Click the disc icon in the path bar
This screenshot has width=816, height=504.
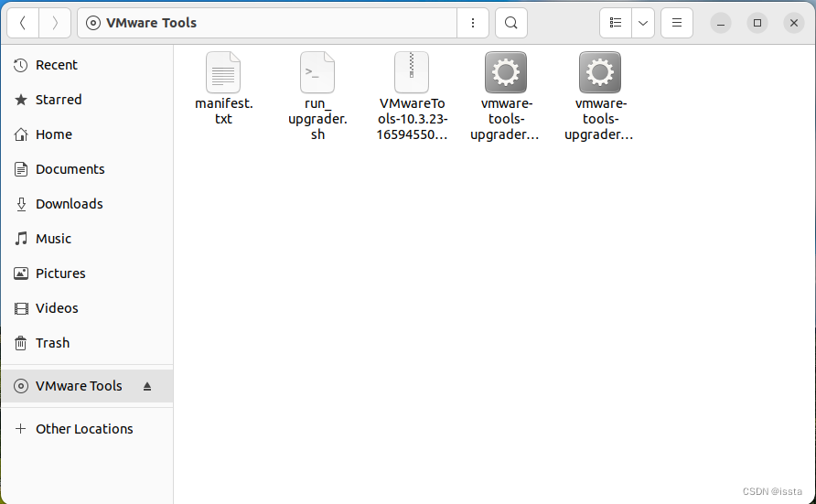93,23
